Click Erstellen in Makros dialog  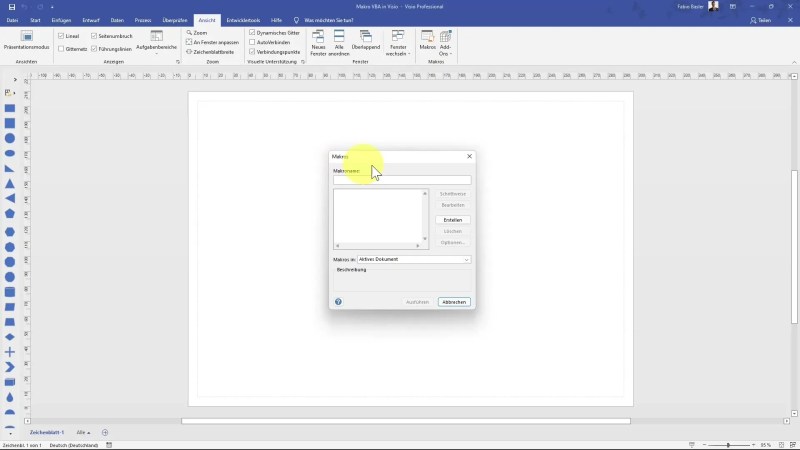[x=453, y=220]
